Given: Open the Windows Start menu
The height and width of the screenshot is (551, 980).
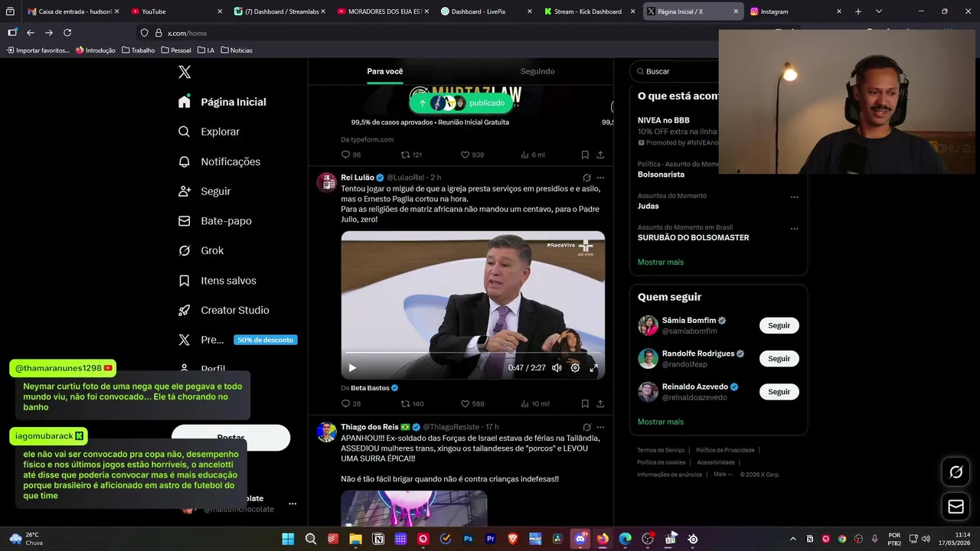Looking at the screenshot, I should [x=288, y=539].
